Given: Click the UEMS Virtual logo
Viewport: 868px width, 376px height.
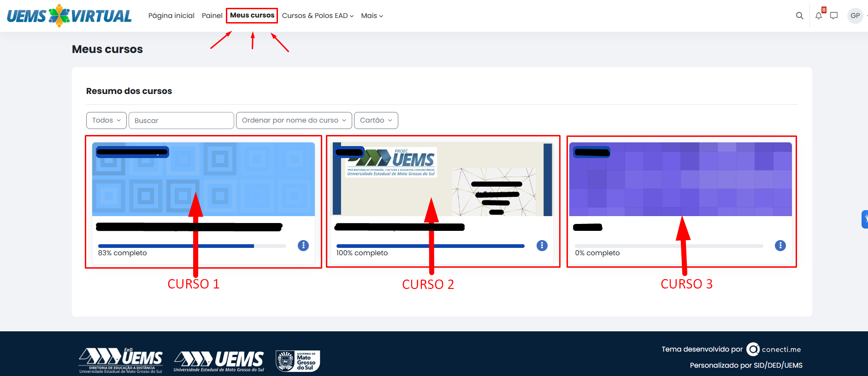Looking at the screenshot, I should 69,16.
